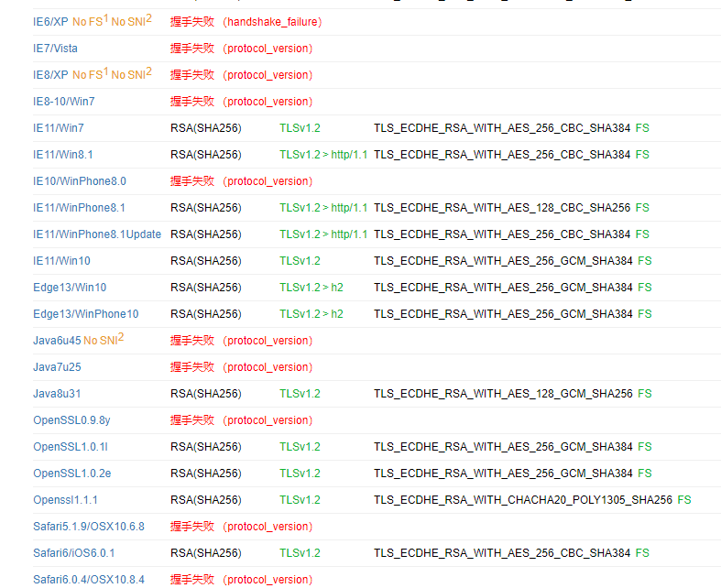This screenshot has width=721, height=588.
Task: Open the Safari6/iOS6.0.1 client link
Action: 74,553
